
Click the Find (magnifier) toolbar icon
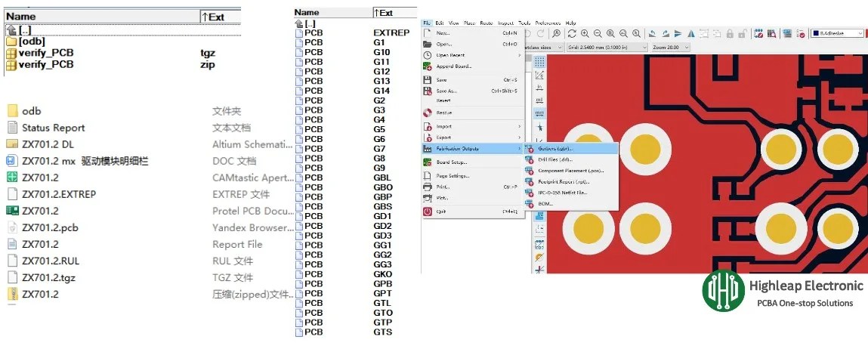click(x=556, y=34)
